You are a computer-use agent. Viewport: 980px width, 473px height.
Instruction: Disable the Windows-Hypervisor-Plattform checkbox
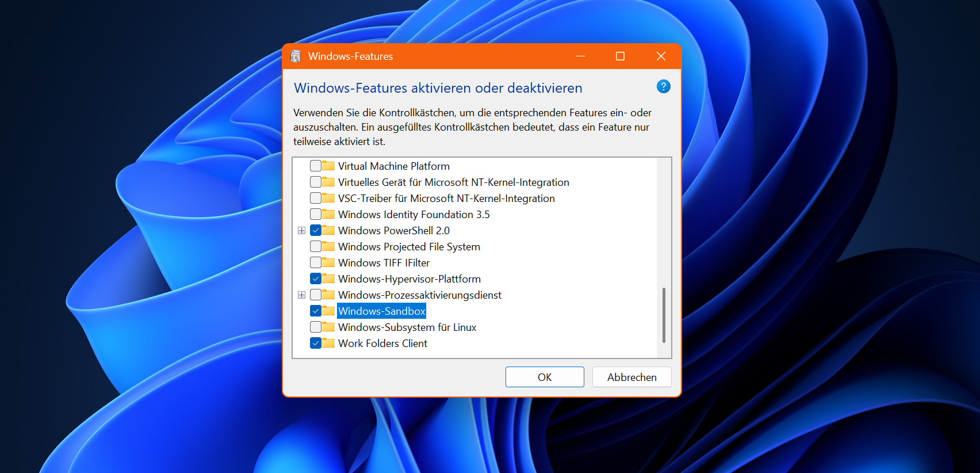click(316, 279)
